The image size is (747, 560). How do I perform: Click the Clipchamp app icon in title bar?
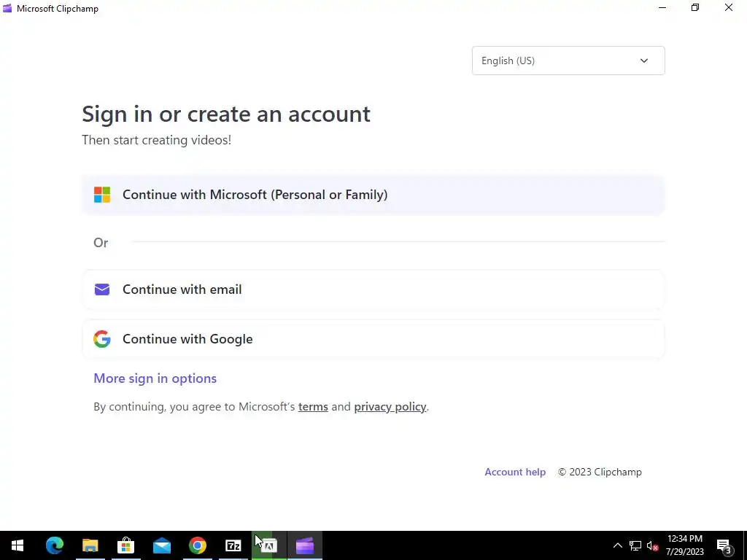click(7, 8)
